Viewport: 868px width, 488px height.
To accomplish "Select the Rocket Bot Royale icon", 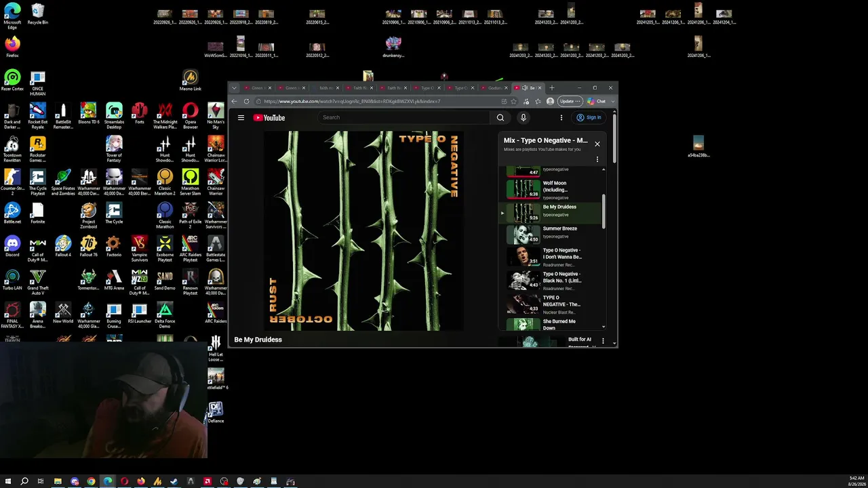I will (x=38, y=115).
